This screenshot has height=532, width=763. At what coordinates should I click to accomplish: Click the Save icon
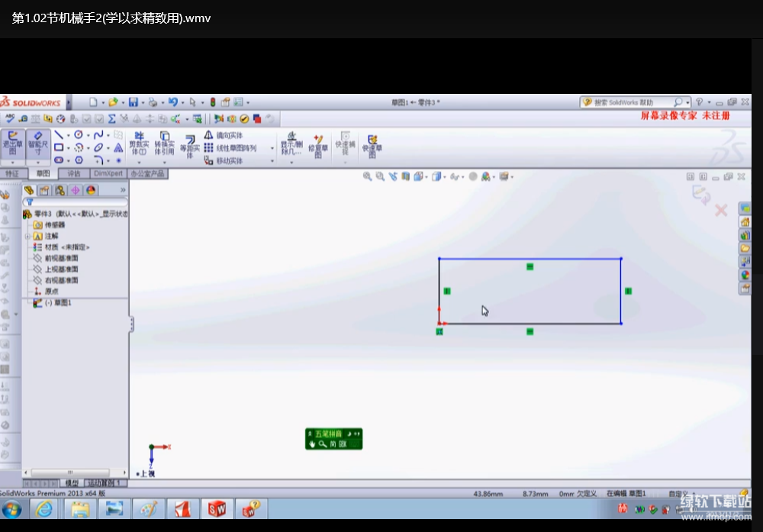[133, 102]
